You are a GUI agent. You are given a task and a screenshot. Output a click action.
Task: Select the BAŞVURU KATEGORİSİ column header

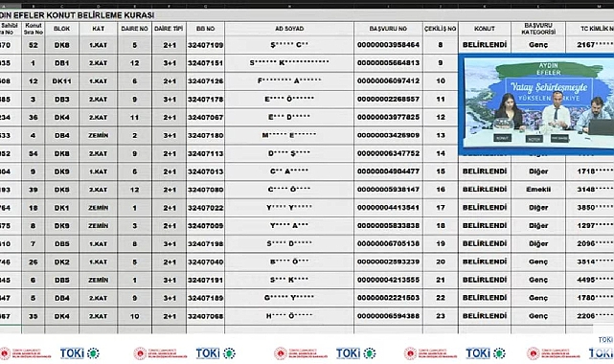(x=538, y=29)
